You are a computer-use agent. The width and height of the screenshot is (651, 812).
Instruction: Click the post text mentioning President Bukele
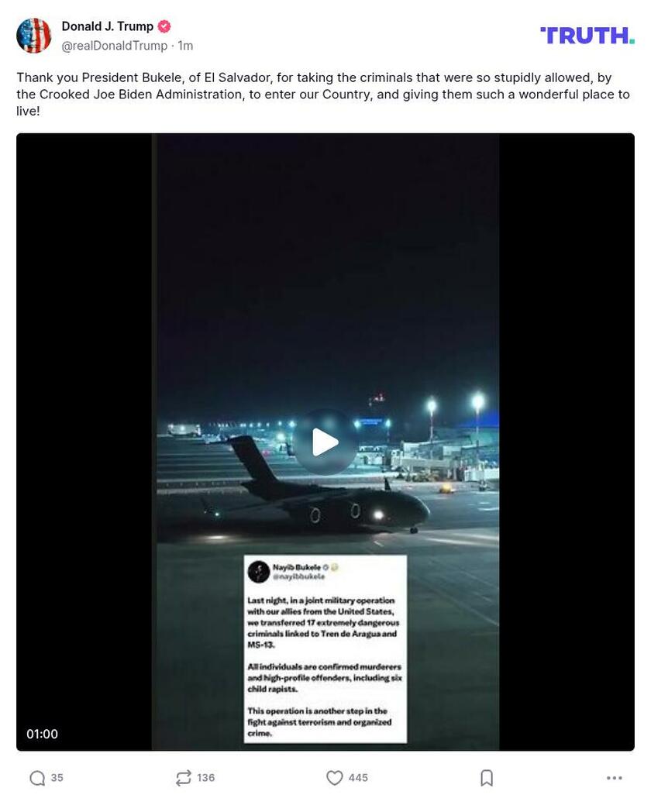click(x=310, y=94)
